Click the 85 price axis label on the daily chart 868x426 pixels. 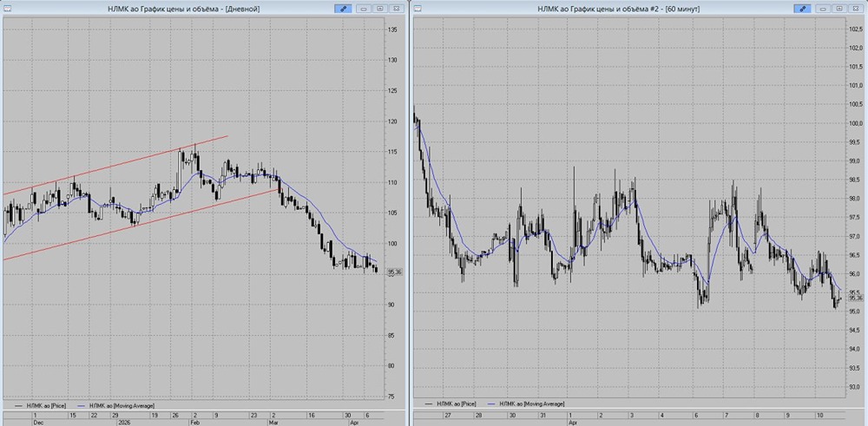point(391,335)
